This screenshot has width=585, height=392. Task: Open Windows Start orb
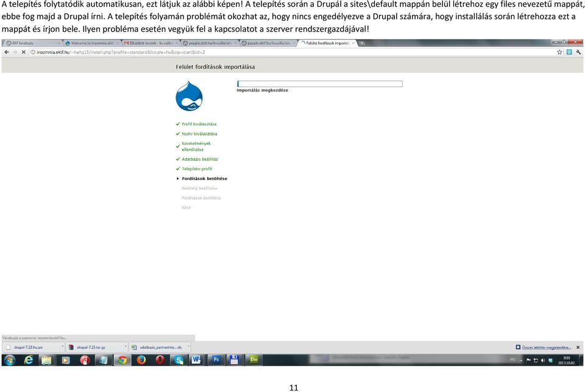pos(10,360)
